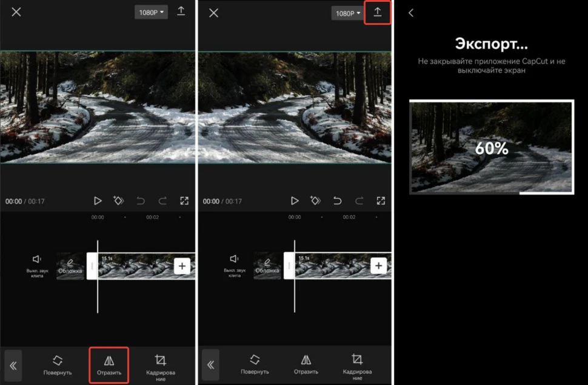Play the video in the middle screen
The image size is (588, 385).
tap(295, 201)
